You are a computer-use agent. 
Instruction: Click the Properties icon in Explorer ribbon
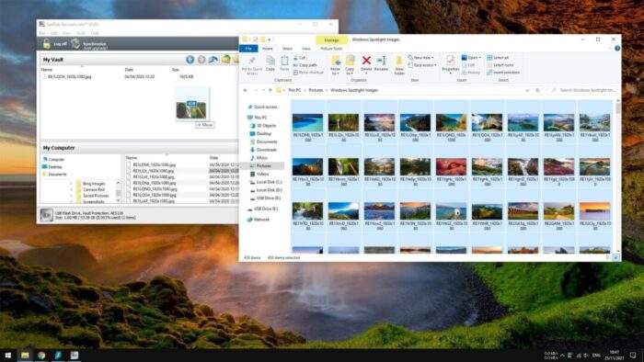point(450,61)
